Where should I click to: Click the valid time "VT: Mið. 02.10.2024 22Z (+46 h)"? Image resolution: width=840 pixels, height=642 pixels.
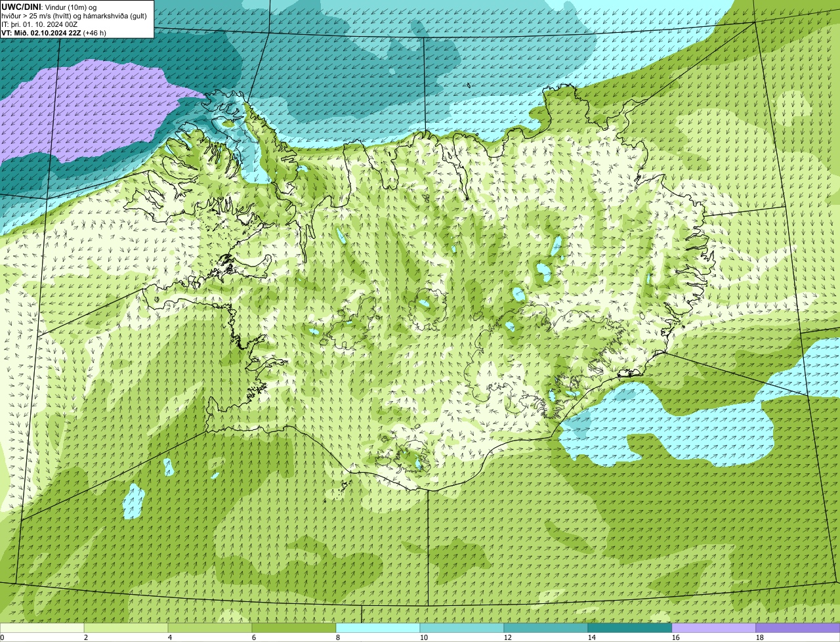[x=54, y=32]
